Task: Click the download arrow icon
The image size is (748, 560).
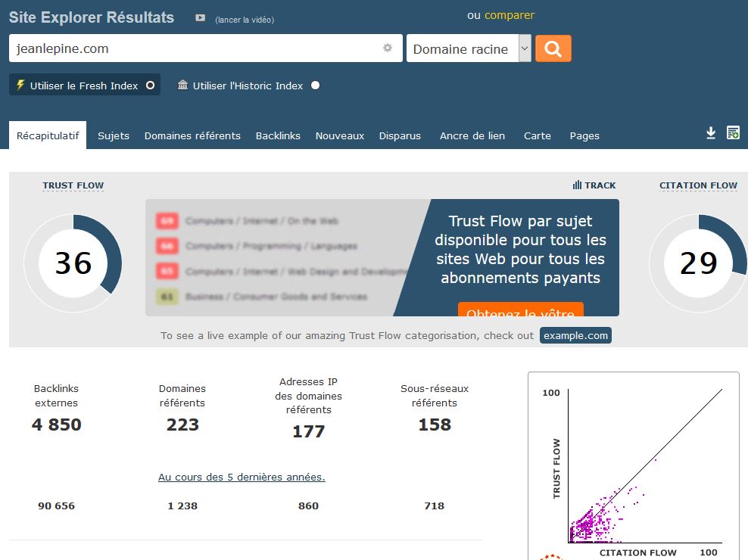Action: point(711,133)
